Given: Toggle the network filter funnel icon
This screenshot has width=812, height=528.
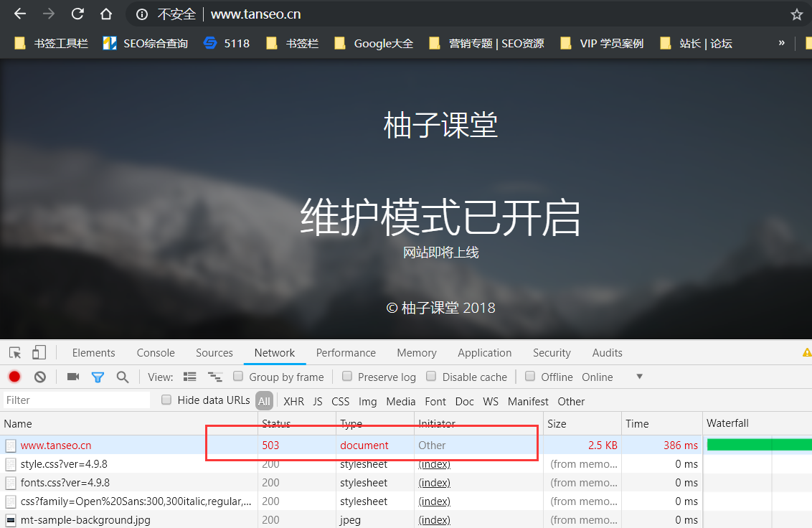Looking at the screenshot, I should [x=98, y=377].
